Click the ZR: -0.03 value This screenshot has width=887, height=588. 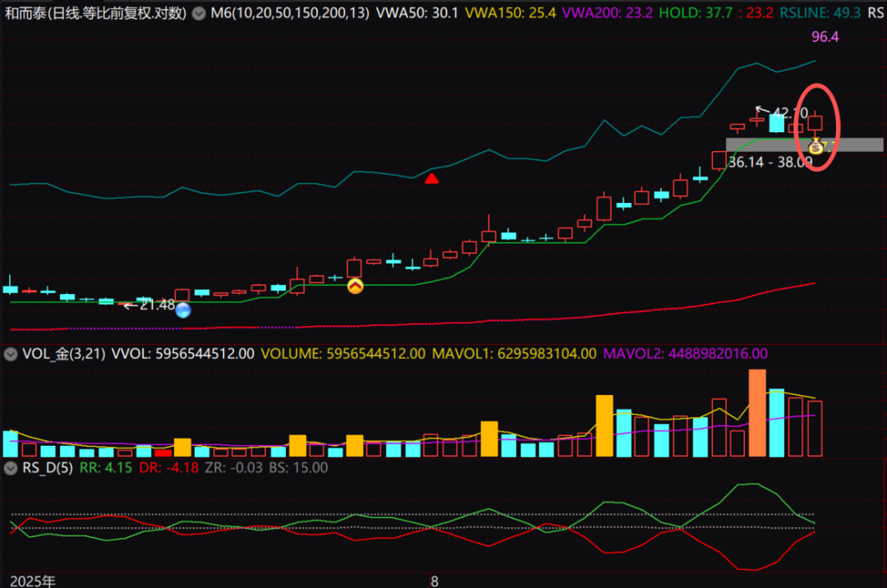233,467
